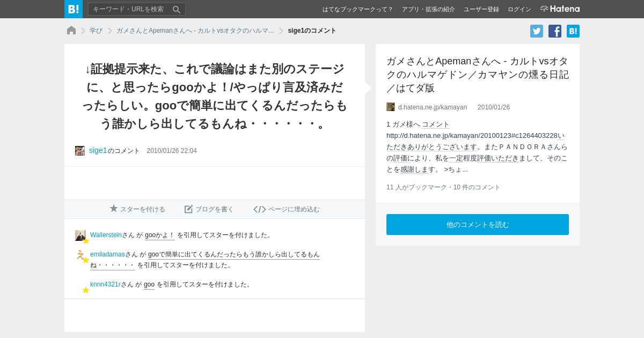
Task: Click the quoted goo text in the knnn4321r row
Action: coord(149,284)
